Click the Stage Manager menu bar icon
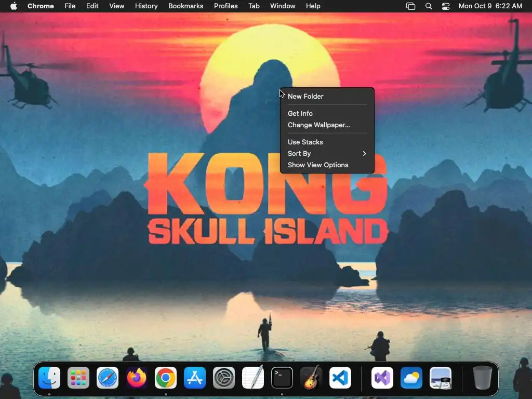This screenshot has height=399, width=532. click(410, 6)
